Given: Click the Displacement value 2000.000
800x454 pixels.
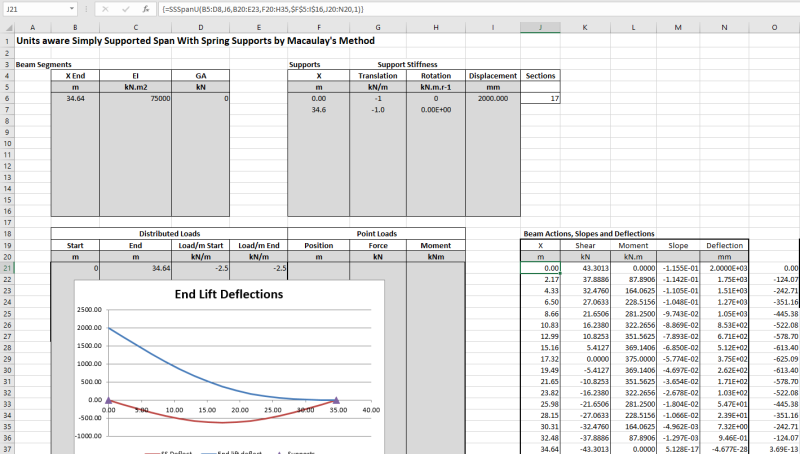Looking at the screenshot, I should (x=493, y=98).
